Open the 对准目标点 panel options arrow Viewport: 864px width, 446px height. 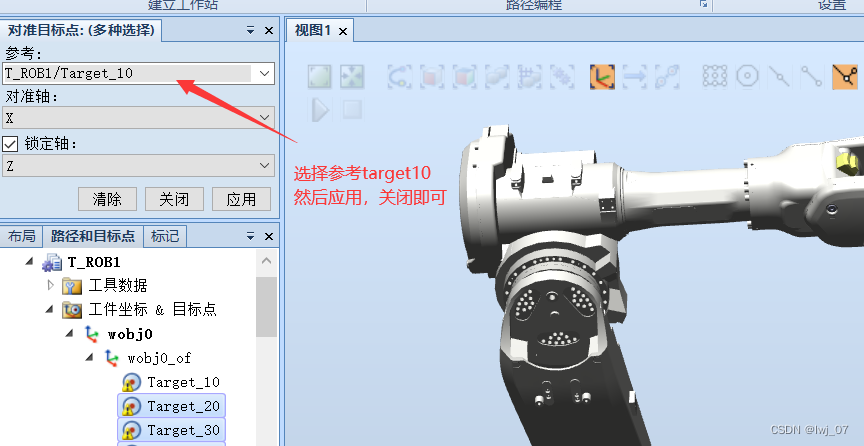[x=251, y=30]
